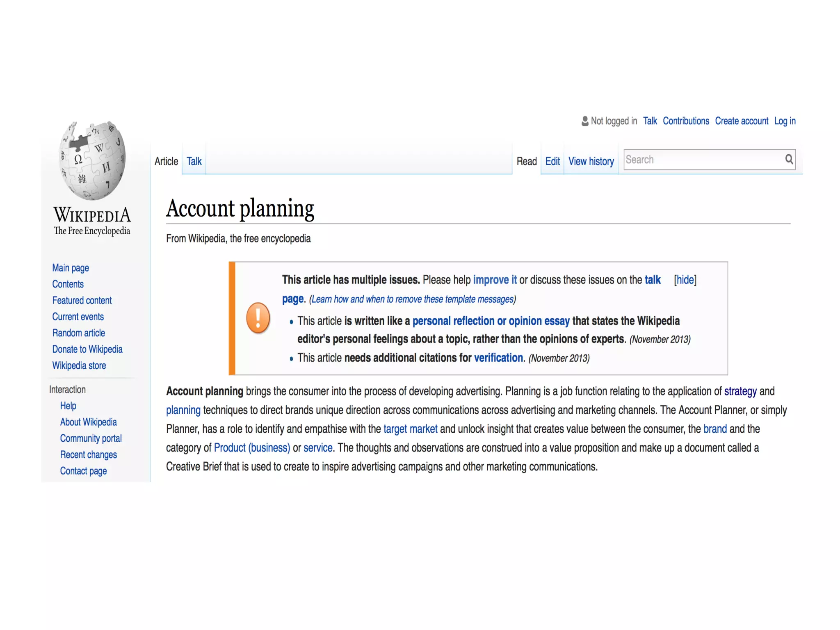840x630 pixels.
Task: Click in the Search input field
Action: point(702,160)
